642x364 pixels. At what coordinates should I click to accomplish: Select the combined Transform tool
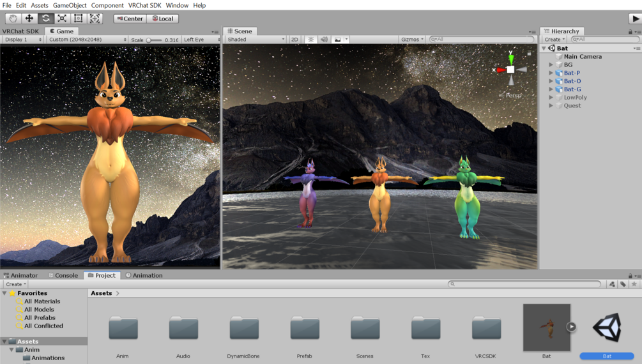[x=95, y=19]
